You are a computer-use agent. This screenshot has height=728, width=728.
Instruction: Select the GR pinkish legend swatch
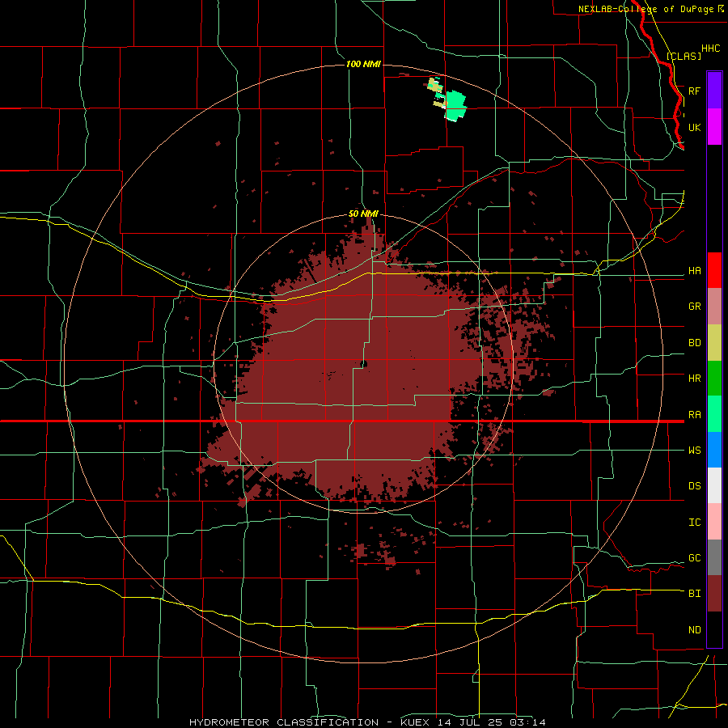(714, 307)
